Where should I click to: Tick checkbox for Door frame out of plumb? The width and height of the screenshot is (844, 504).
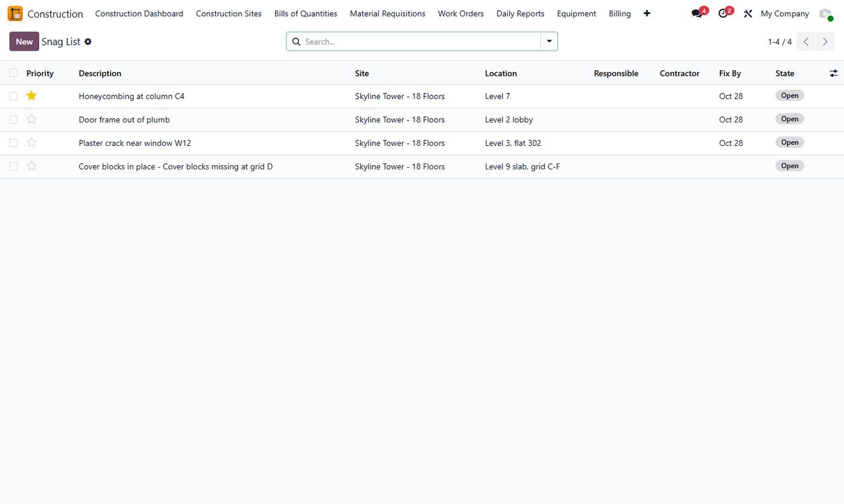(13, 119)
